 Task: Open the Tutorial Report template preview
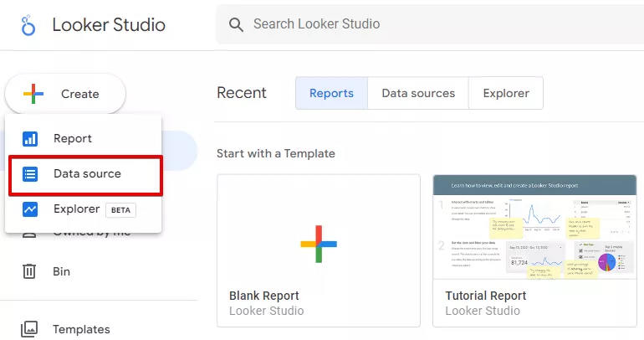534,227
